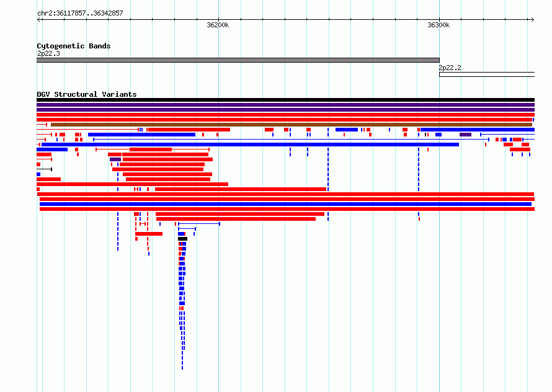Screen dimensions: 552x392
Task: Click the ruler's right arrowhead
Action: 533,20
